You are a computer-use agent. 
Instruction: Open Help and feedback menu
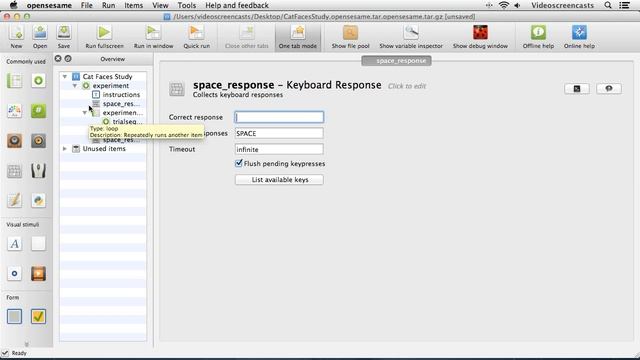coord(237,5)
